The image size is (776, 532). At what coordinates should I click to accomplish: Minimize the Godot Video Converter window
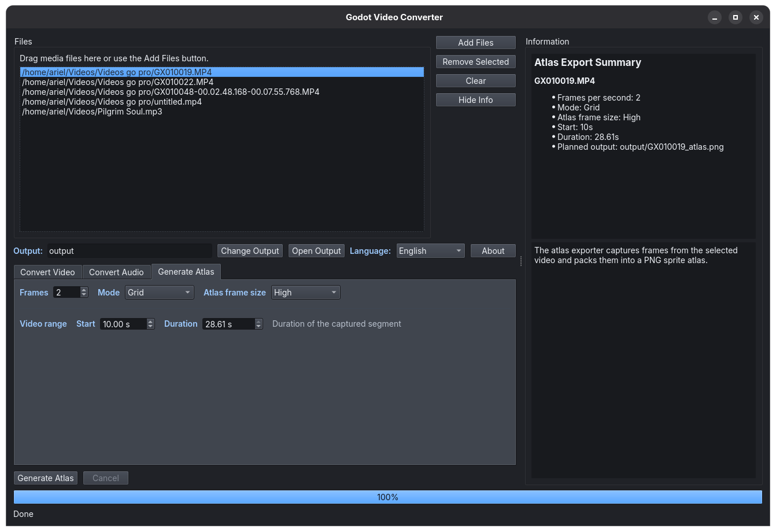click(x=715, y=17)
